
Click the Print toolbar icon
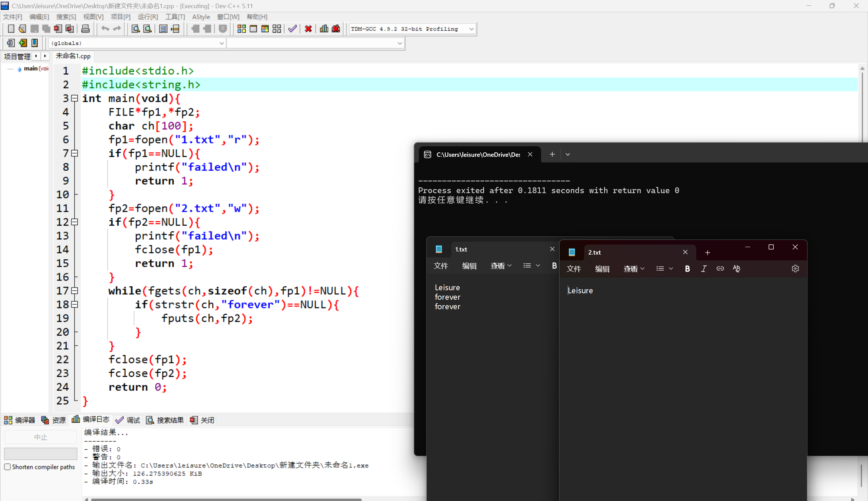coord(85,29)
